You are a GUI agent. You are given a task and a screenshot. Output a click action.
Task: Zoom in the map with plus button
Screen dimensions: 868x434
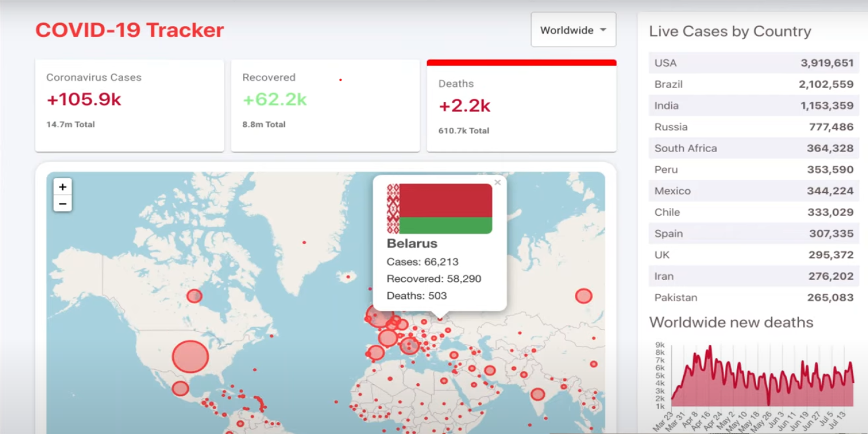63,187
